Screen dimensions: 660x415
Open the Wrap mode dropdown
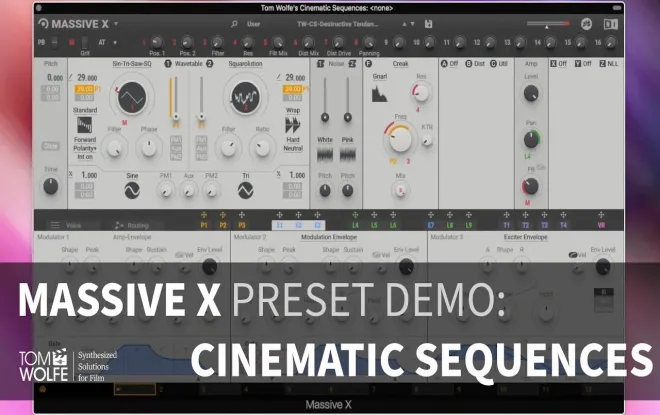coord(293,110)
